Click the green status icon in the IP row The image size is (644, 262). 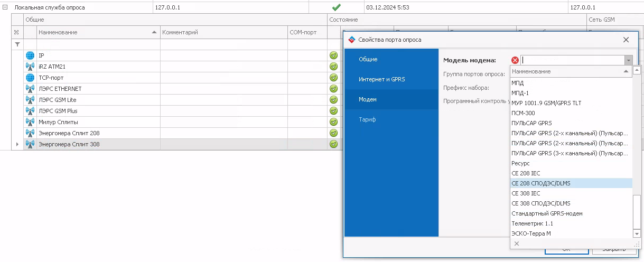333,55
